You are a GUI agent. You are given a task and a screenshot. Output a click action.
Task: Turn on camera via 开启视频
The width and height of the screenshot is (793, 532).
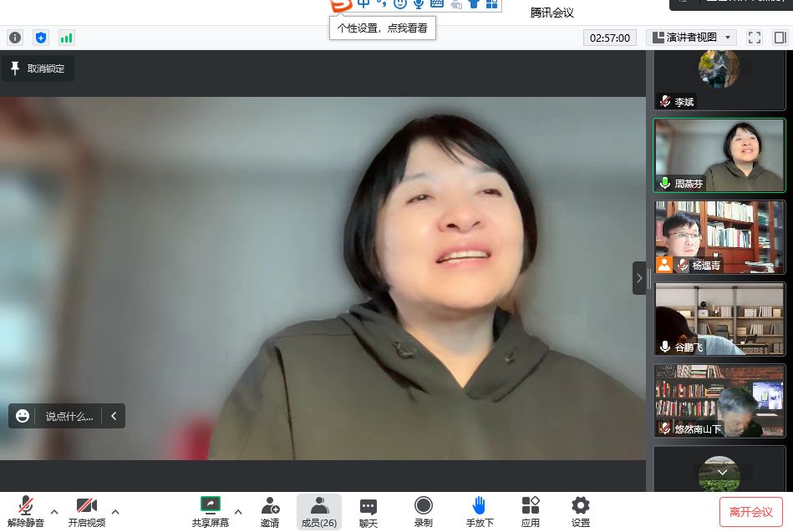(86, 511)
